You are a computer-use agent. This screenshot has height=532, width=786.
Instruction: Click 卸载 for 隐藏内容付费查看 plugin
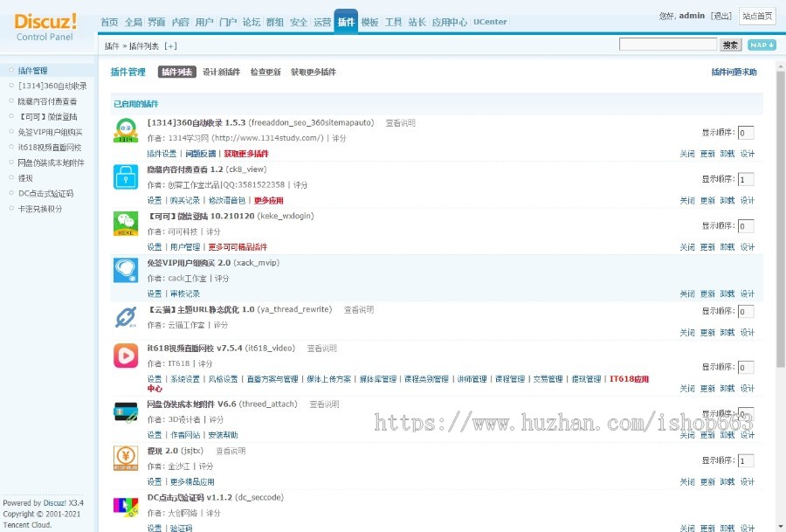coord(727,201)
